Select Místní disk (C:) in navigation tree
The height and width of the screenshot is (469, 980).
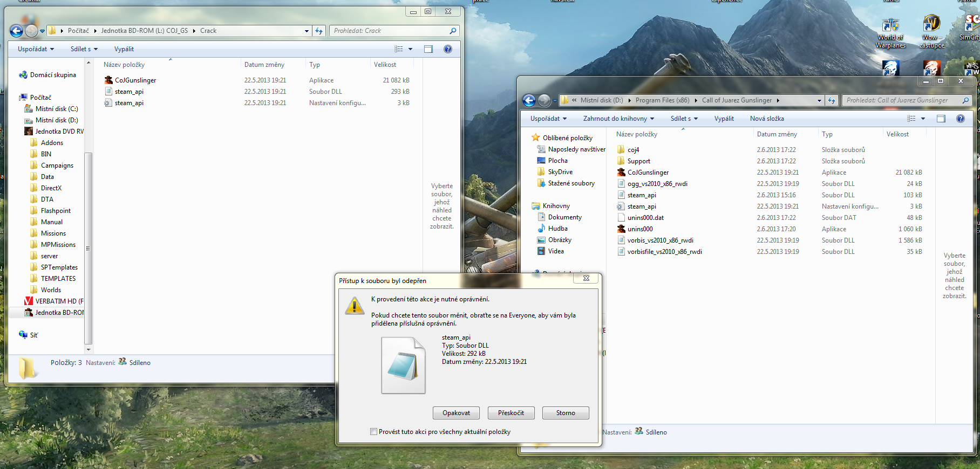tap(51, 109)
